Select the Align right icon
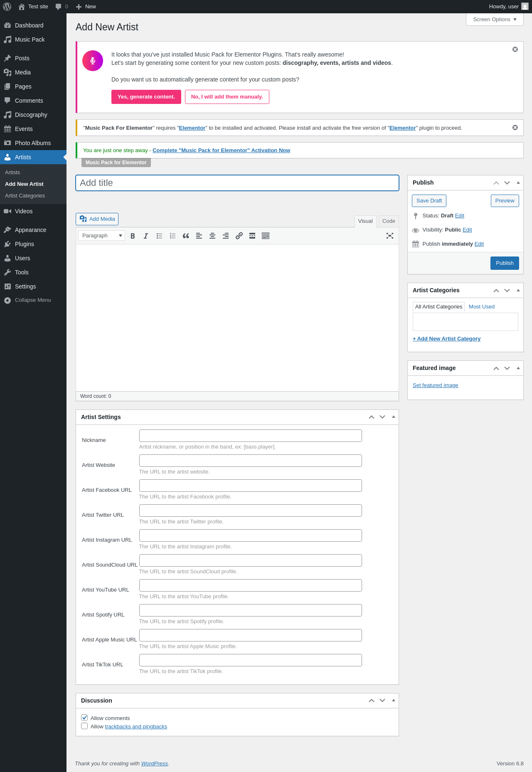 coord(226,236)
